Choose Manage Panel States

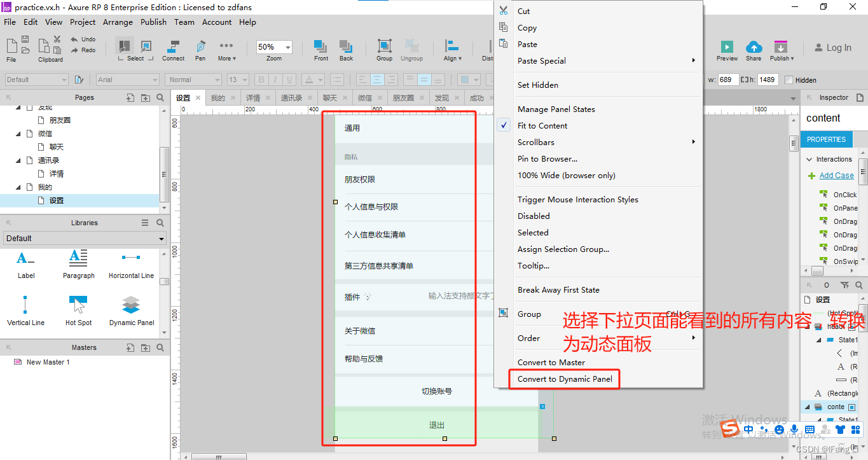click(x=556, y=109)
